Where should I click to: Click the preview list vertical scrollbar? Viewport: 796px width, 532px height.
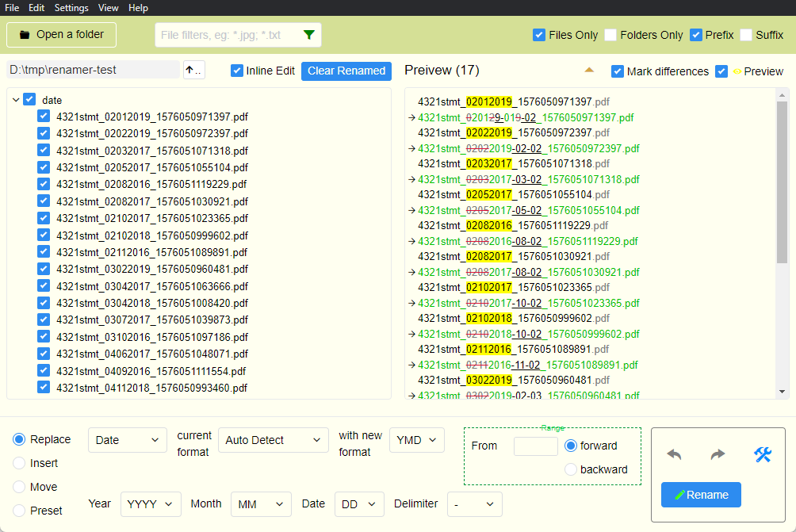782,182
